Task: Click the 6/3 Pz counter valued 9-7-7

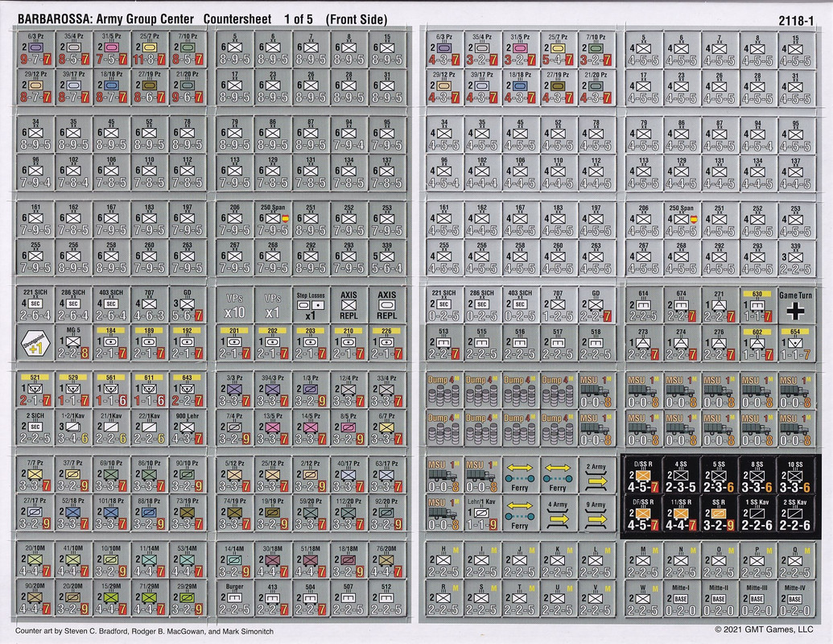Action: (35, 49)
